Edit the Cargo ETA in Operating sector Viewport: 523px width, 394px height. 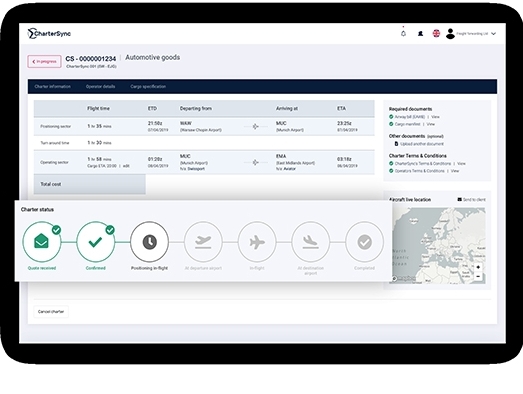(x=126, y=166)
